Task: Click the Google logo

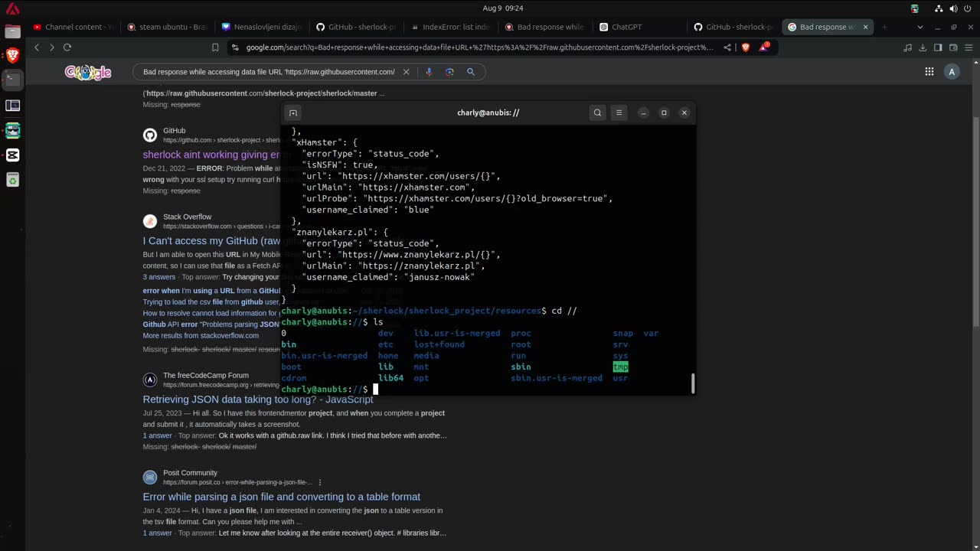Action: coord(88,72)
